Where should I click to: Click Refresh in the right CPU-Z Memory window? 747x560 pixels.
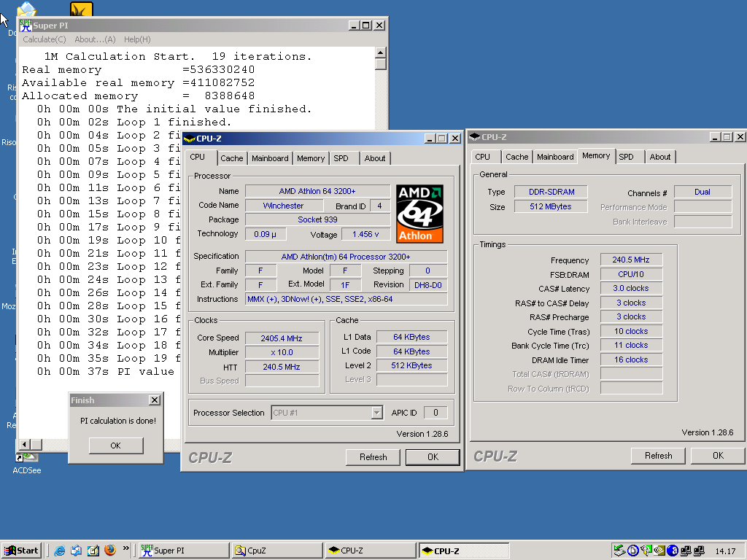coord(659,456)
